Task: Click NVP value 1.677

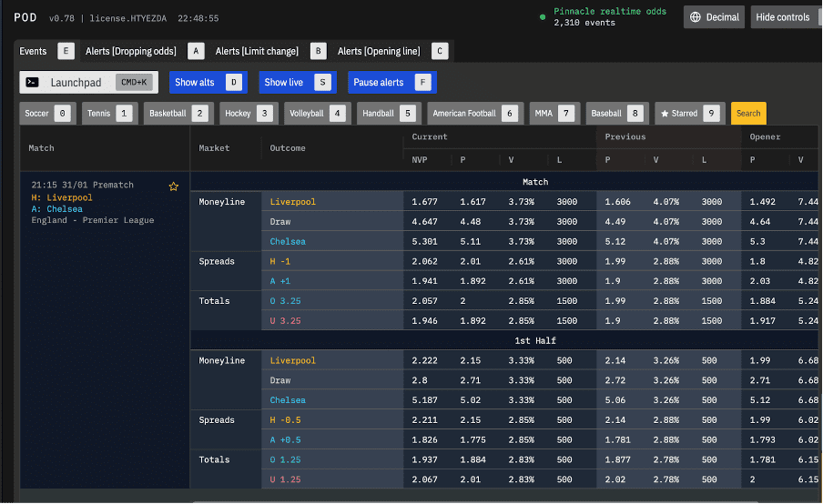Action: (424, 202)
